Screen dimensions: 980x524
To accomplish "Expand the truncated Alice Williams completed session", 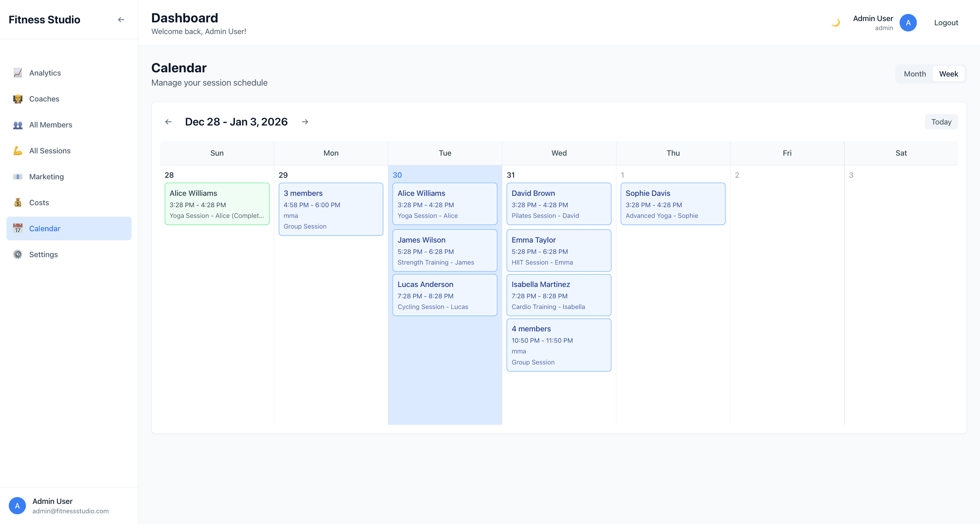I will click(x=217, y=204).
